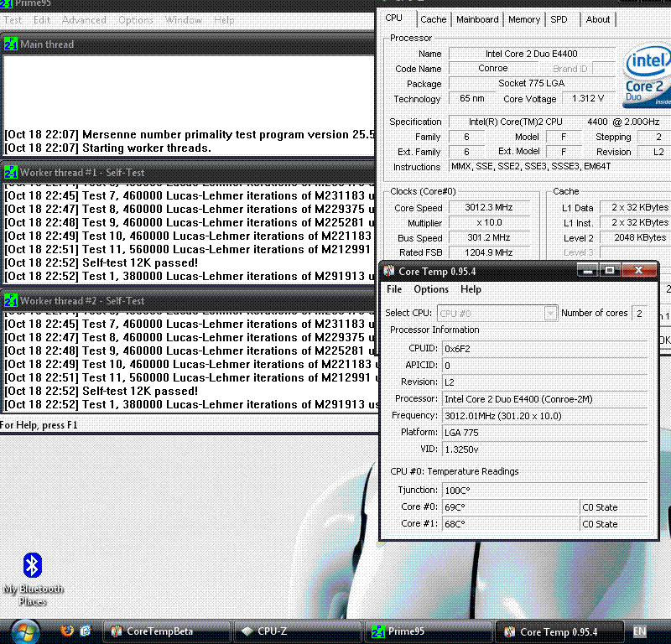Image resolution: width=671 pixels, height=644 pixels.
Task: Click the Code Name value Conroe
Action: [493, 68]
